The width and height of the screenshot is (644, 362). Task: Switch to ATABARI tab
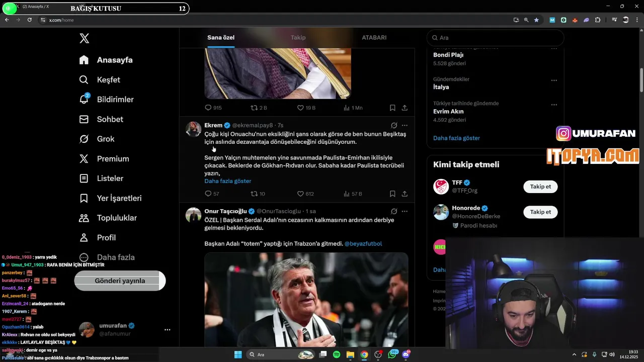click(374, 37)
